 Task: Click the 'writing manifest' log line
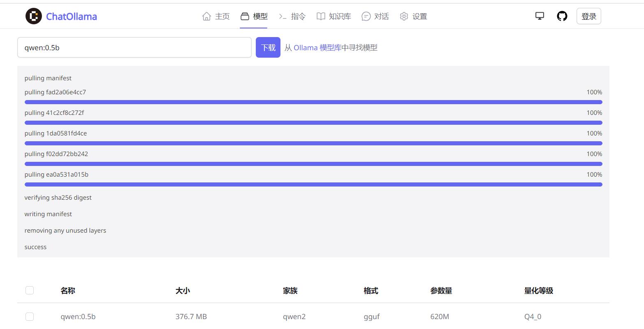point(48,214)
